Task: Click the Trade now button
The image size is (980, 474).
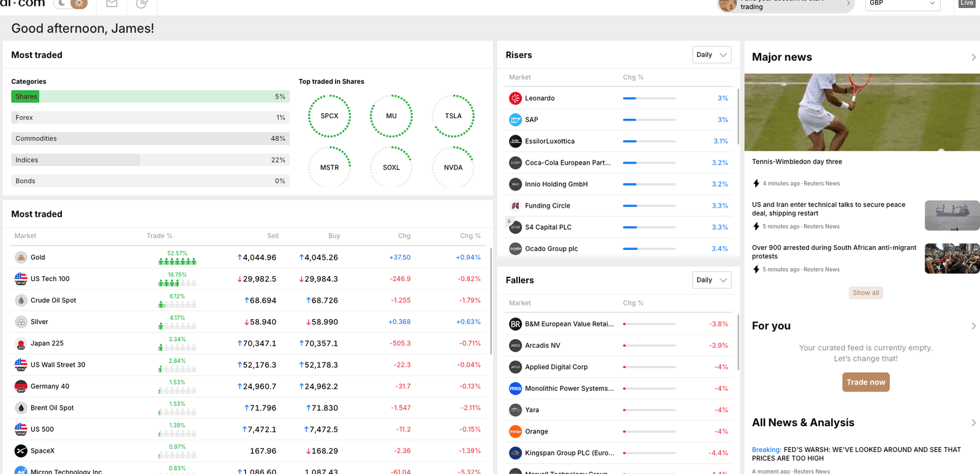Action: point(865,382)
